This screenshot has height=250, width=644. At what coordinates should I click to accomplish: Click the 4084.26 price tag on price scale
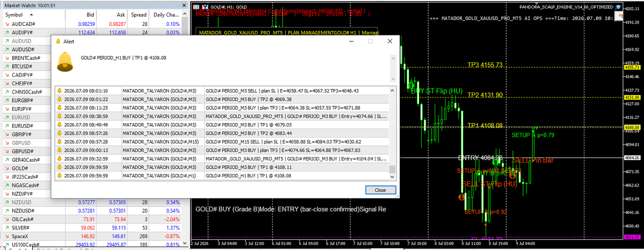[x=631, y=158]
